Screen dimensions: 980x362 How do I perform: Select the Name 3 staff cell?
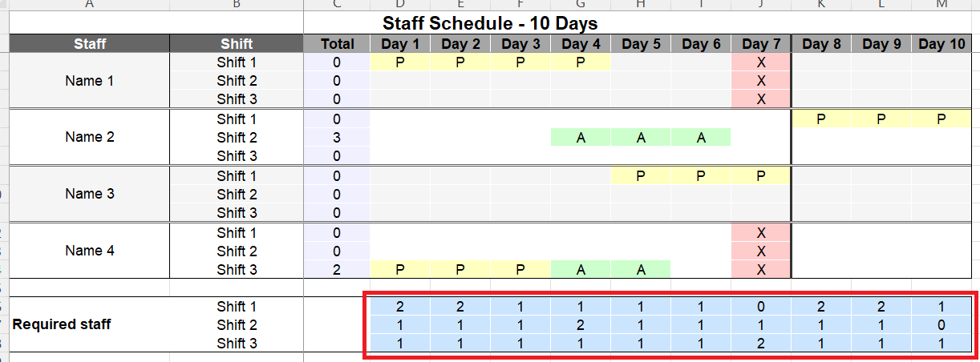89,194
